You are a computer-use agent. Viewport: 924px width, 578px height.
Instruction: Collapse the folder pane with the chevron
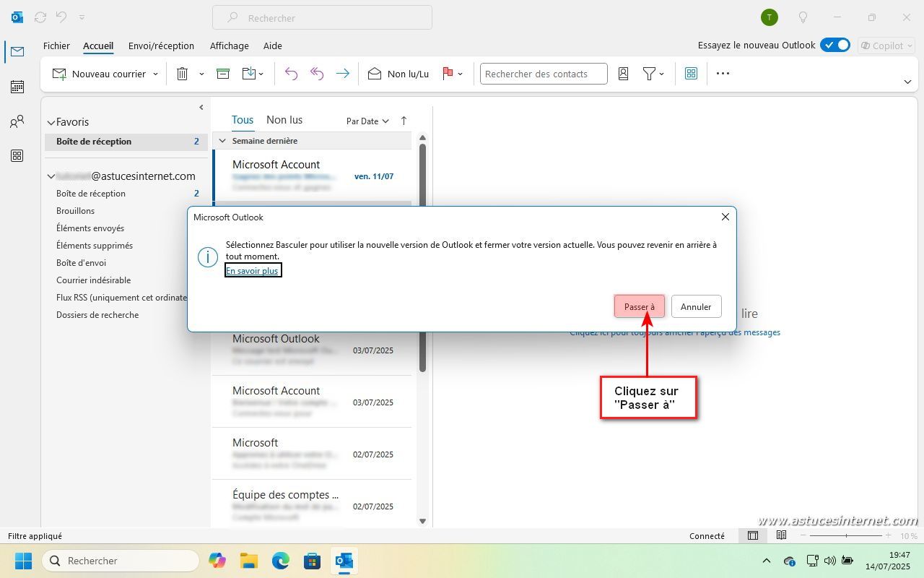(201, 108)
